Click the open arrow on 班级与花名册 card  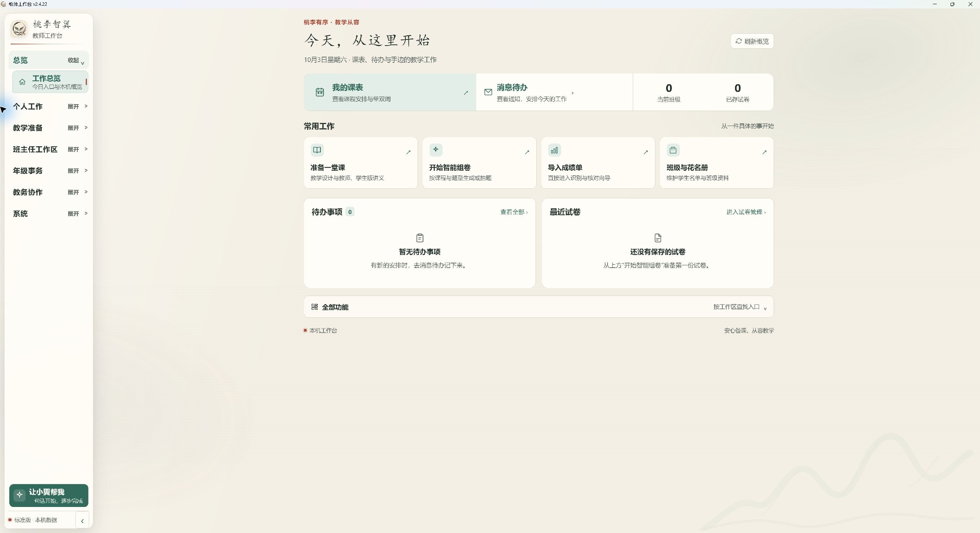pyautogui.click(x=764, y=152)
